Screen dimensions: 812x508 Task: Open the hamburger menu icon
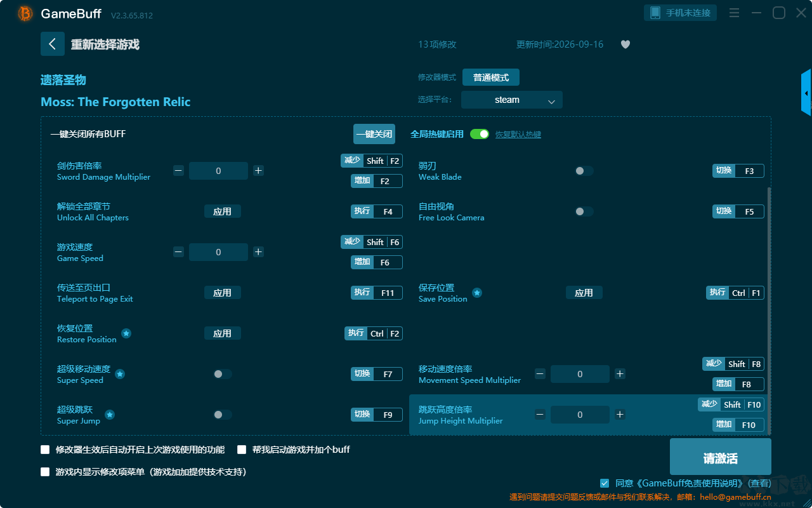(x=734, y=13)
